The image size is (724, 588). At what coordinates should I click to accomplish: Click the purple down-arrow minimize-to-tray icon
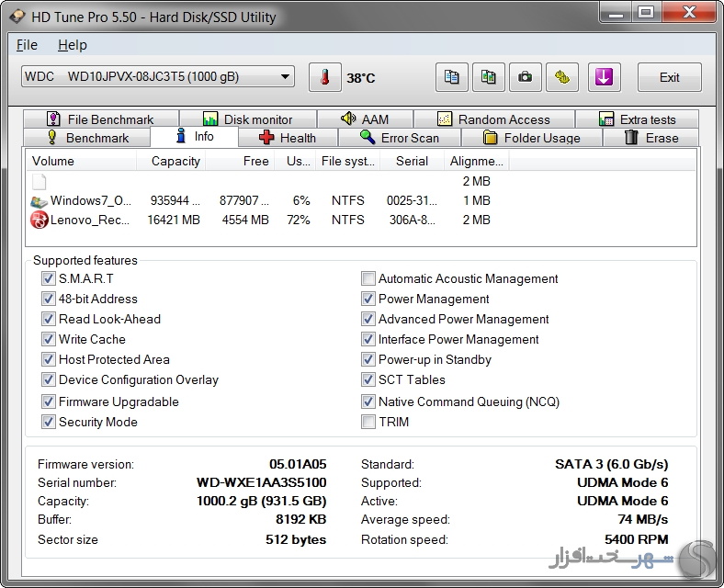coord(604,77)
